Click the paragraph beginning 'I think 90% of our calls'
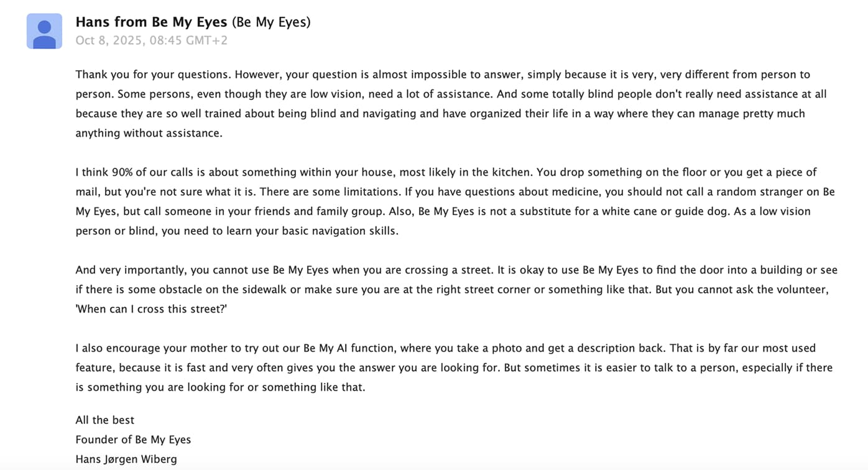The height and width of the screenshot is (470, 868). tap(455, 201)
